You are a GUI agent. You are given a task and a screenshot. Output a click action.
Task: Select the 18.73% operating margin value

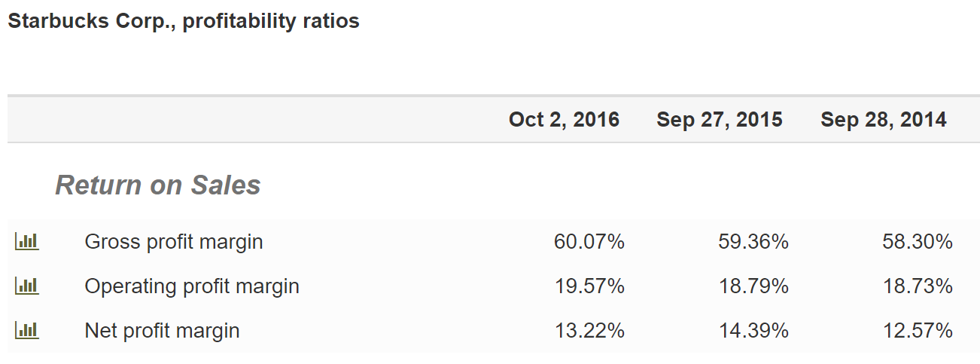[x=918, y=286]
